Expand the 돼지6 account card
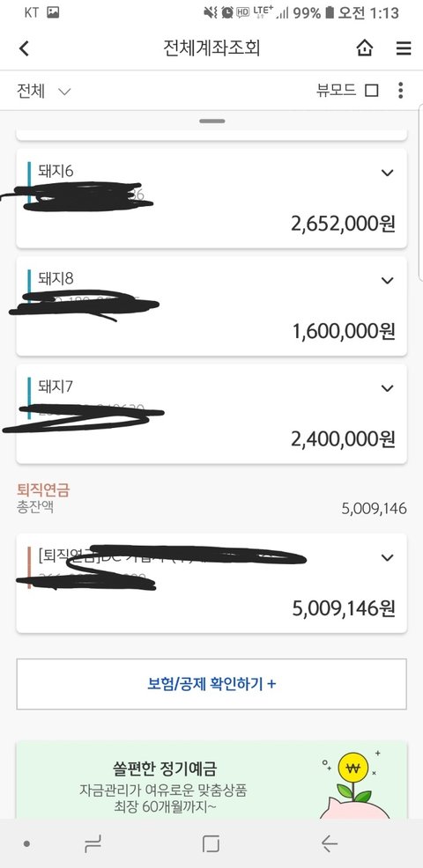The height and width of the screenshot is (868, 423). [x=387, y=173]
